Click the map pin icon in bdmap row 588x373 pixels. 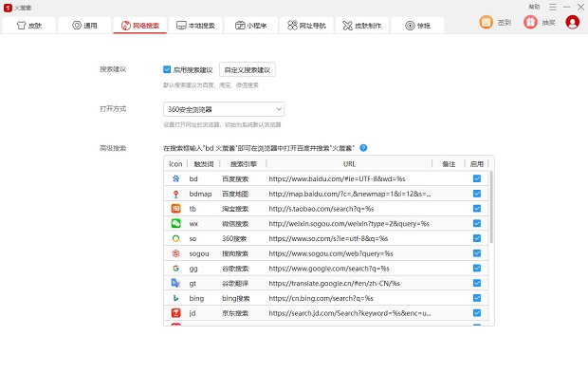coord(175,194)
